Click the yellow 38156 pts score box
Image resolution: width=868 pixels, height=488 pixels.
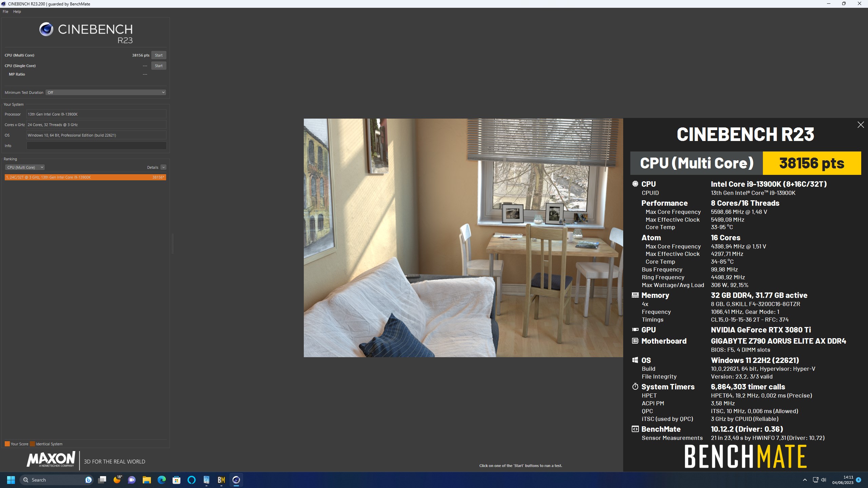point(812,163)
